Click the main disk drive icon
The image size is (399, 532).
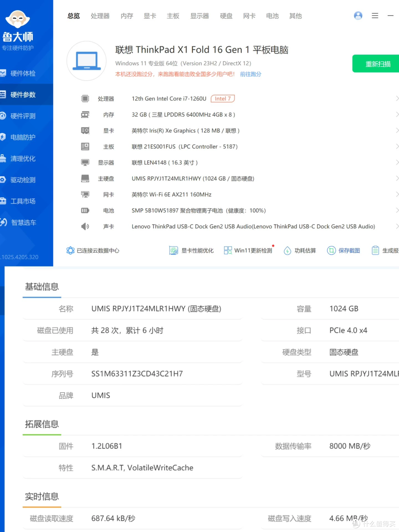click(85, 178)
